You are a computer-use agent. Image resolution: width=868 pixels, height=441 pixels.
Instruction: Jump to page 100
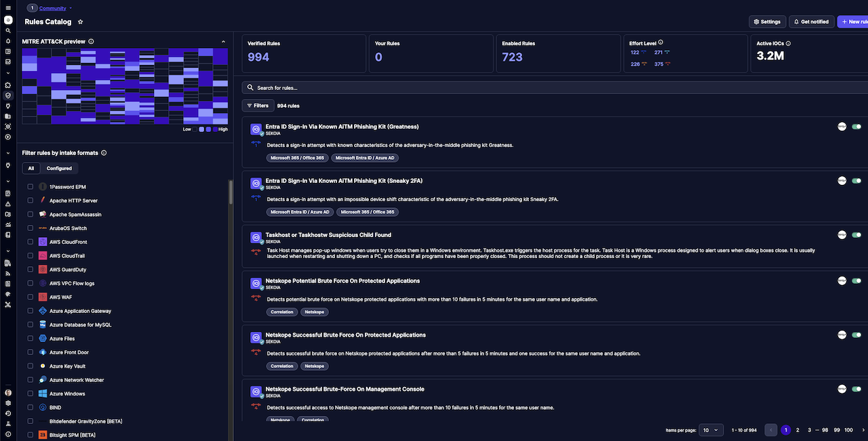pos(848,430)
